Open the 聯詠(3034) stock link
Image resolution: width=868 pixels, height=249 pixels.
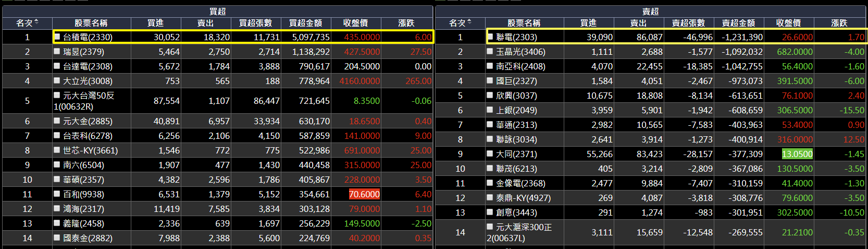516,139
